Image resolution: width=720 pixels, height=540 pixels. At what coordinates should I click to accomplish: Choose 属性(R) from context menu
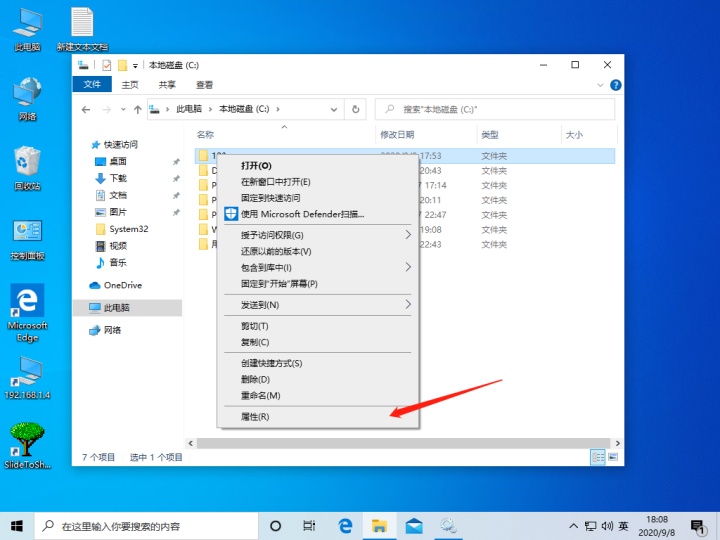(x=318, y=416)
